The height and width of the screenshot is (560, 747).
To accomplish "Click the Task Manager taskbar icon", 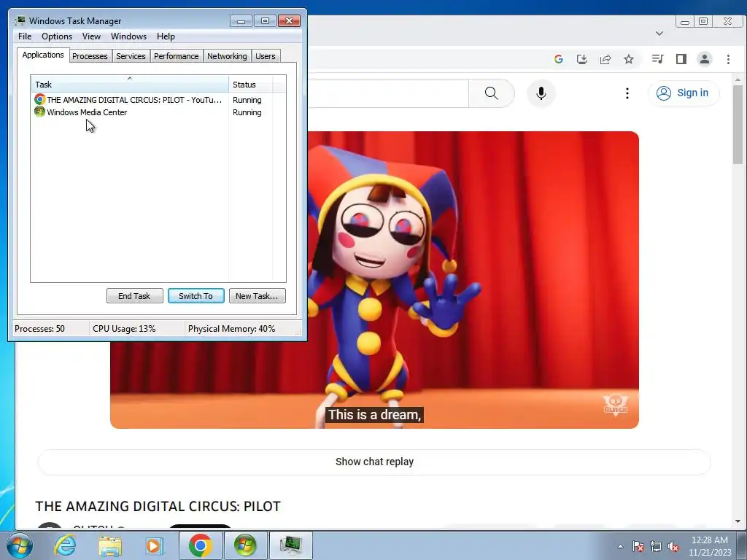I will (290, 545).
